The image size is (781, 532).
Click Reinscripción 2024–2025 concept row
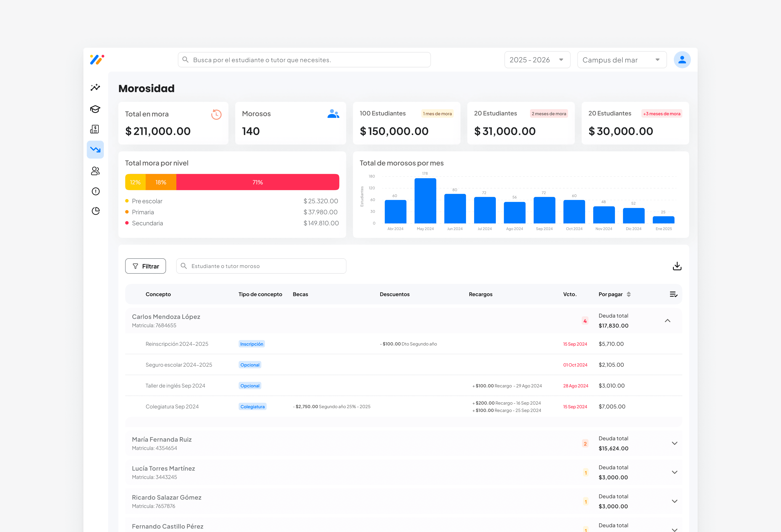(x=404, y=344)
